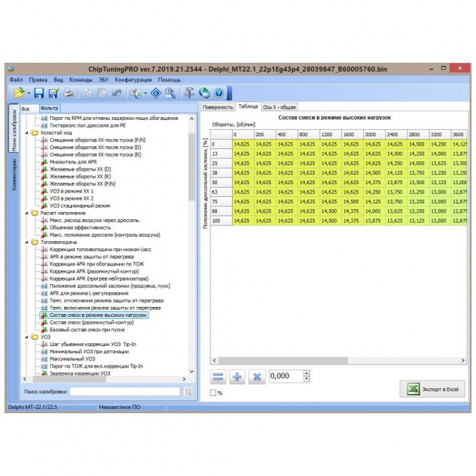
Task: Click the set equal value button
Action: click(x=218, y=377)
